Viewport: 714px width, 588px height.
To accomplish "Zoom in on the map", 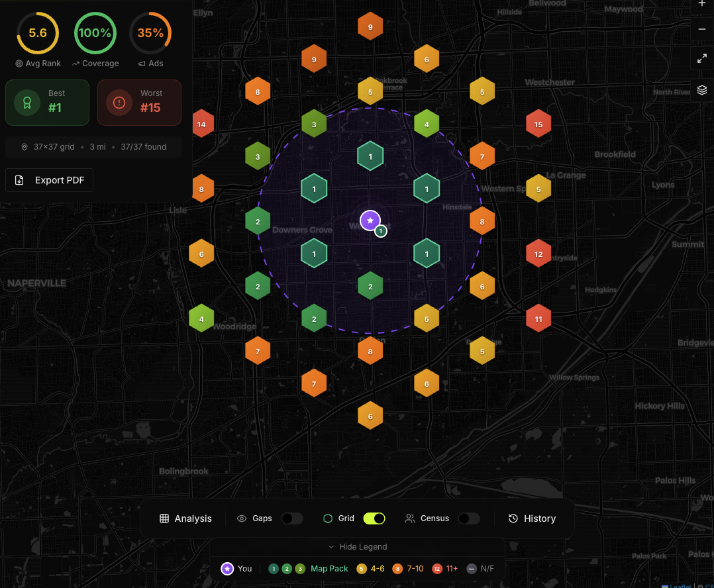I will (701, 3).
